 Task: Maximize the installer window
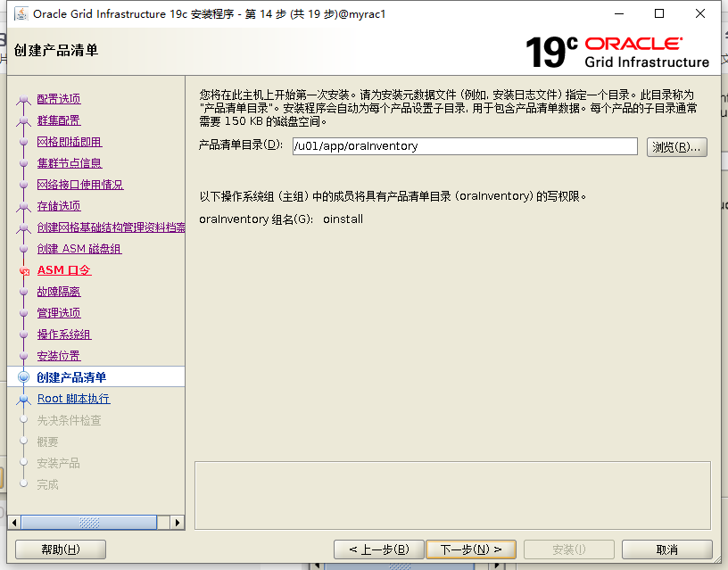tap(659, 13)
